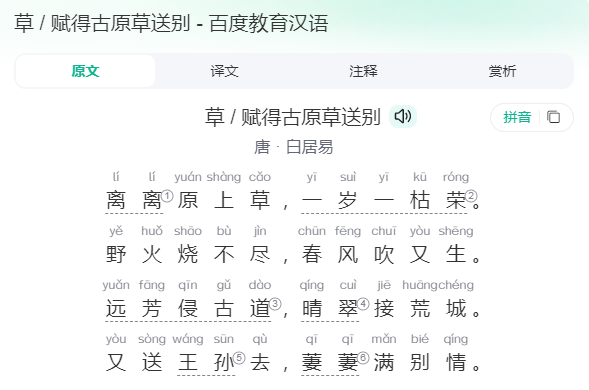
Task: Switch to the 原文 tab
Action: pos(85,71)
